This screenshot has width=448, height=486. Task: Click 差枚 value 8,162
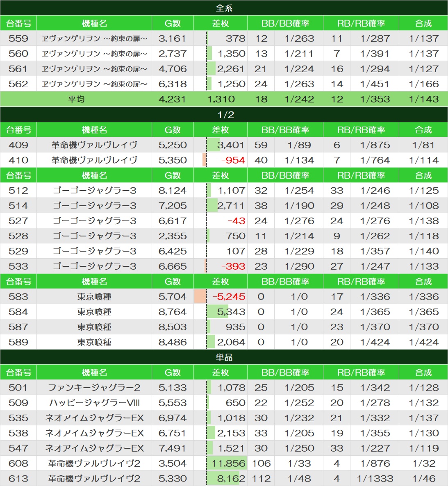pos(231,479)
